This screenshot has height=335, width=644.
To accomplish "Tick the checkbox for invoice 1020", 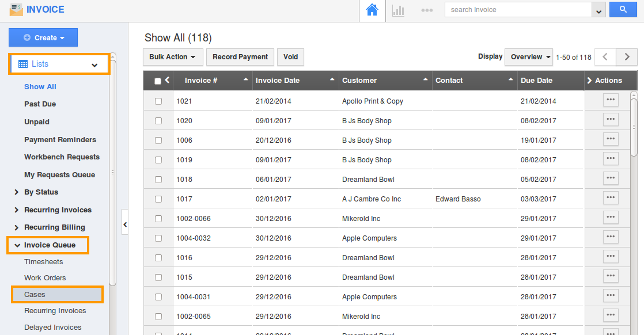I will coord(158,120).
